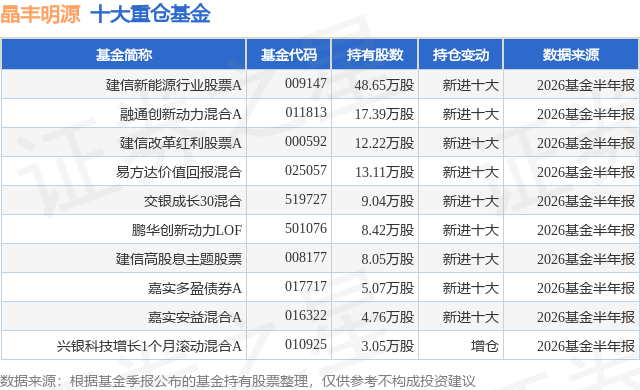The height and width of the screenshot is (390, 640).
Task: Click the 持有股数 column header
Action: 375,54
